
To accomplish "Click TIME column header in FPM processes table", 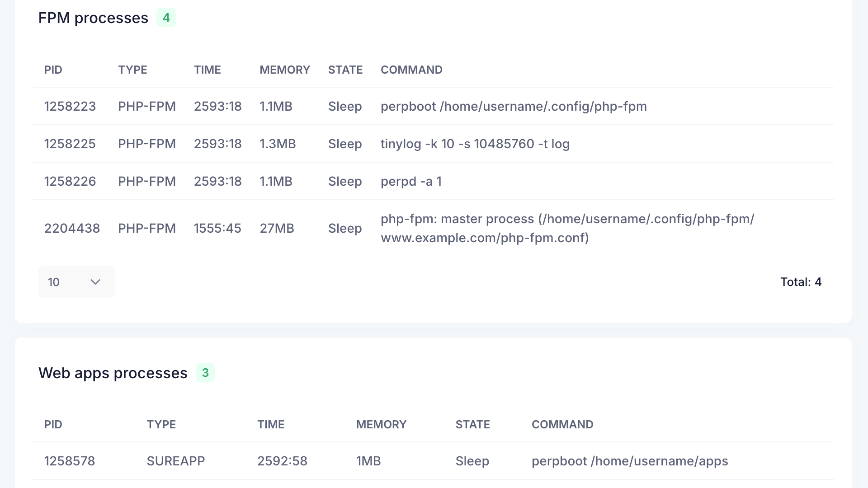I will pos(207,70).
